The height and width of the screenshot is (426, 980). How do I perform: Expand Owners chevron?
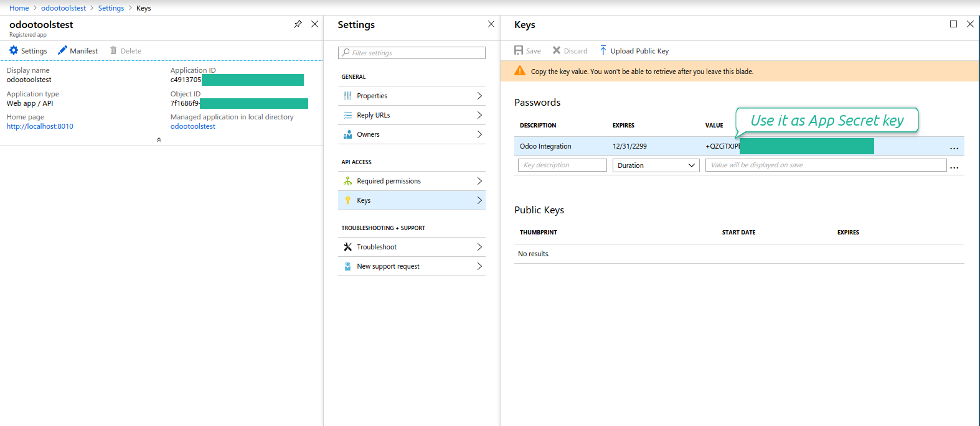[x=479, y=134]
